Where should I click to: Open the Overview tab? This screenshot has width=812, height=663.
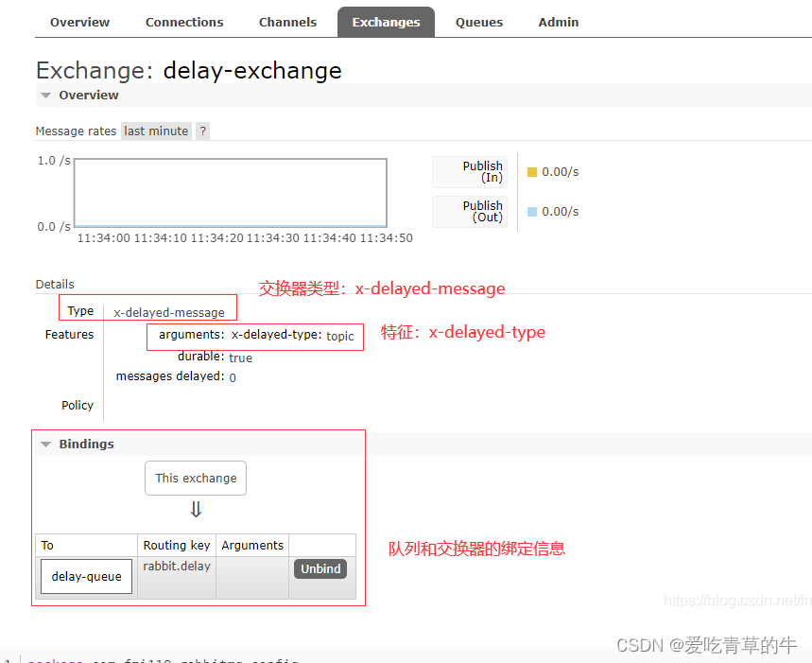tap(79, 23)
